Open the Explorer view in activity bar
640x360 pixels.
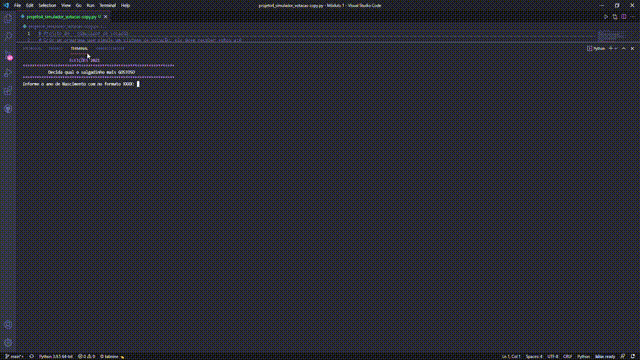point(8,18)
